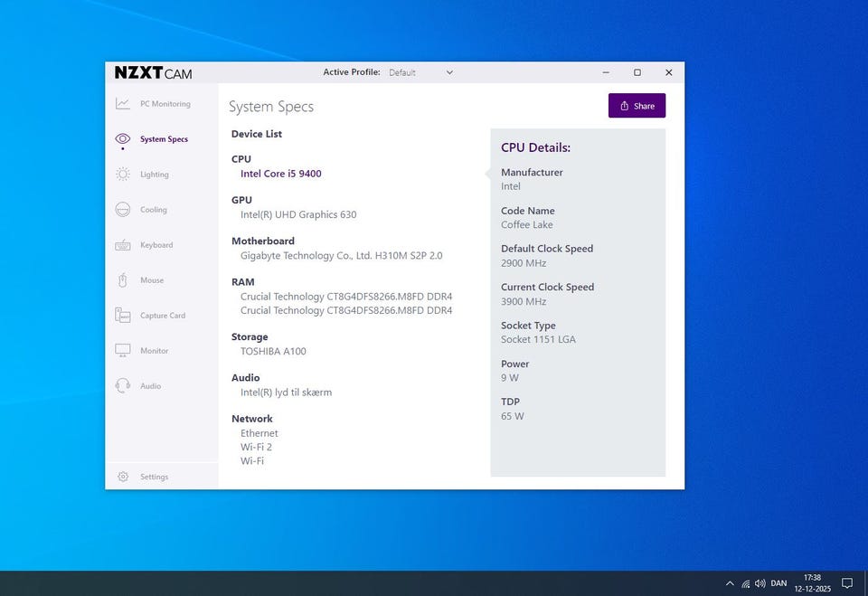Select TOSHIBA A100 storage device
Image resolution: width=868 pixels, height=596 pixels.
(x=273, y=351)
